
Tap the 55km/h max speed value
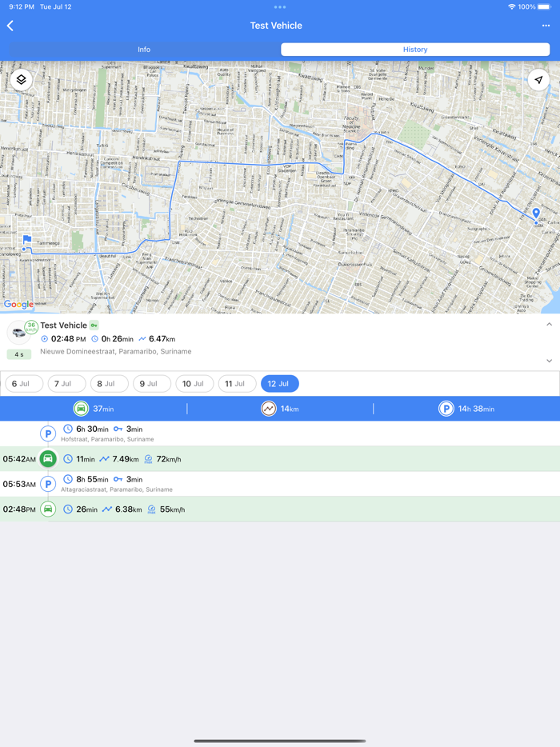[x=172, y=509]
